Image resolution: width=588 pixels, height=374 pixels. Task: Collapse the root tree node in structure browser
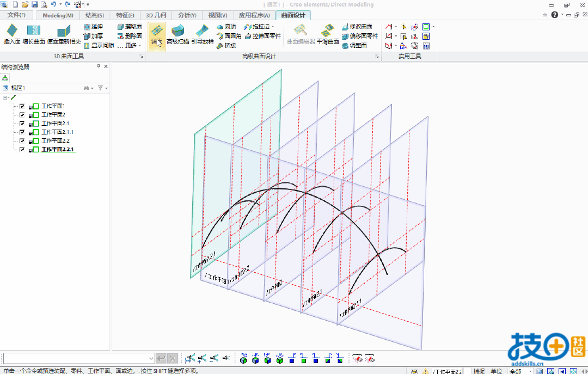tap(5, 97)
